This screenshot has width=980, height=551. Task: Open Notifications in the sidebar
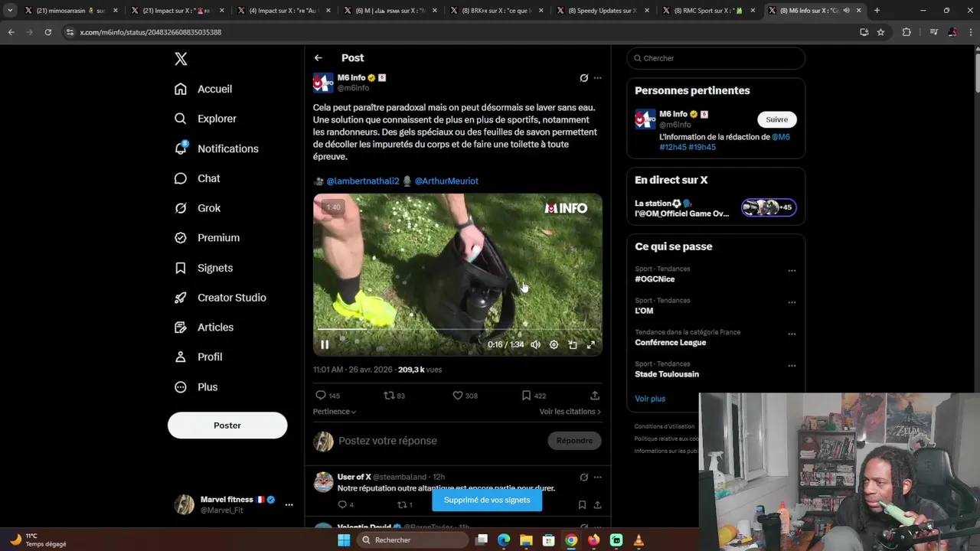tap(216, 148)
